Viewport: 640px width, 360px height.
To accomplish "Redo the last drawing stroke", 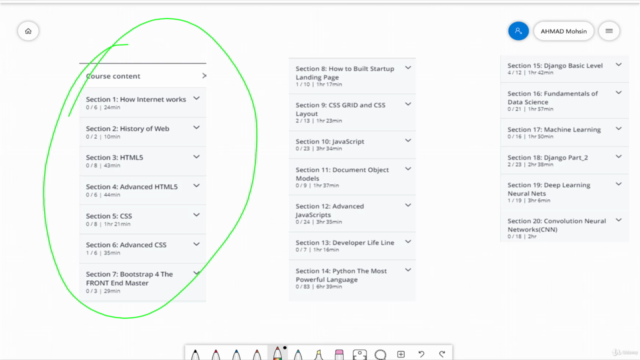I will pyautogui.click(x=442, y=354).
